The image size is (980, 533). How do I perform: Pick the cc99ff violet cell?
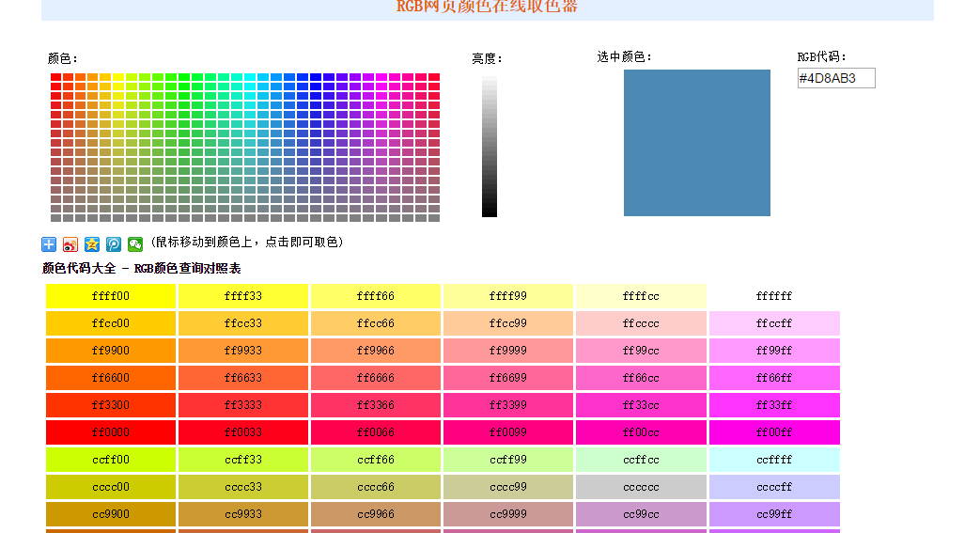(x=774, y=514)
